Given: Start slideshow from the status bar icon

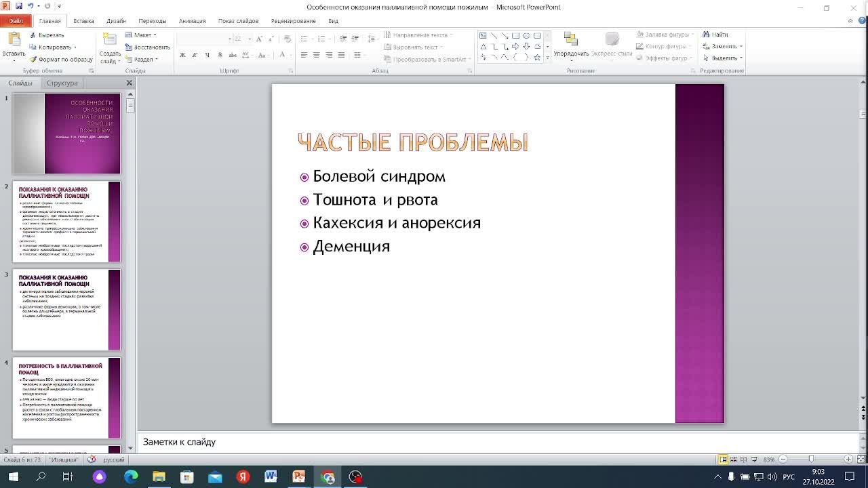Looking at the screenshot, I should click(x=754, y=460).
